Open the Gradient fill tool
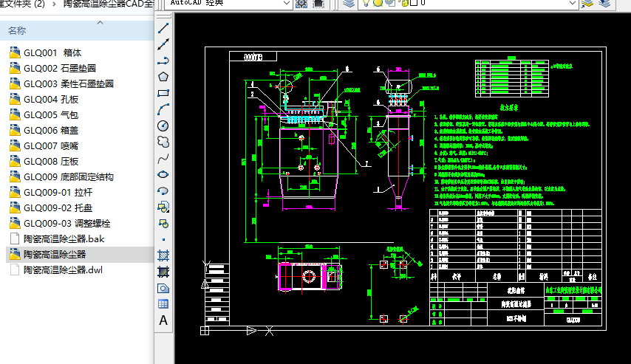Viewport: 631px width, 364px height. click(163, 272)
